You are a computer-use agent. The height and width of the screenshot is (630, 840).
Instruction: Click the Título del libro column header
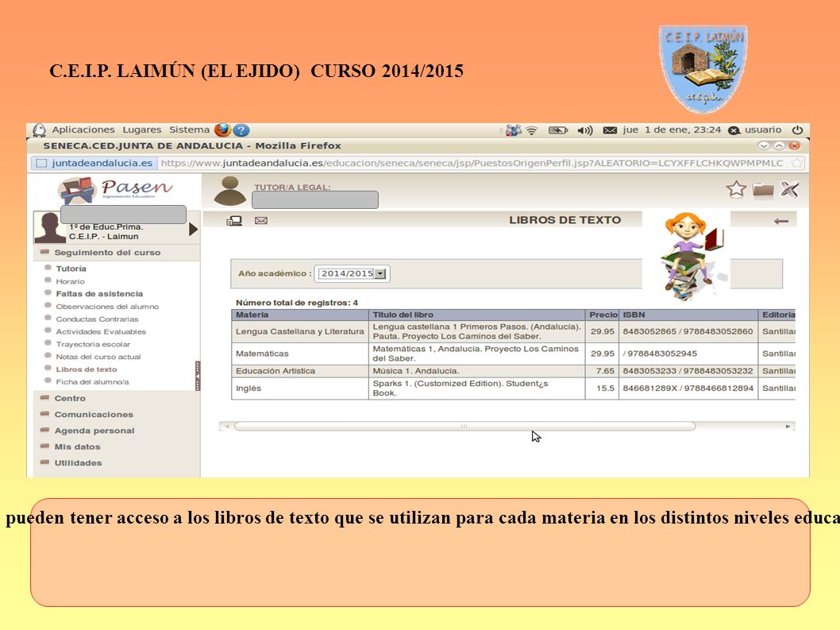tap(477, 315)
